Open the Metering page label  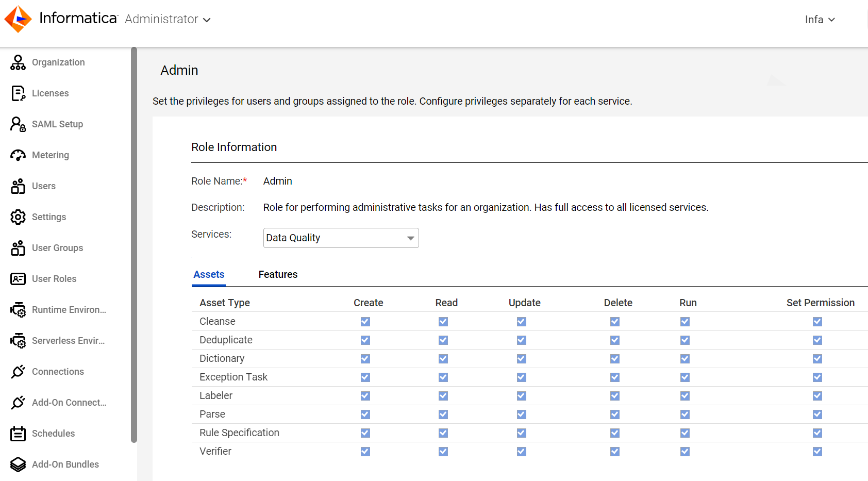(x=51, y=155)
